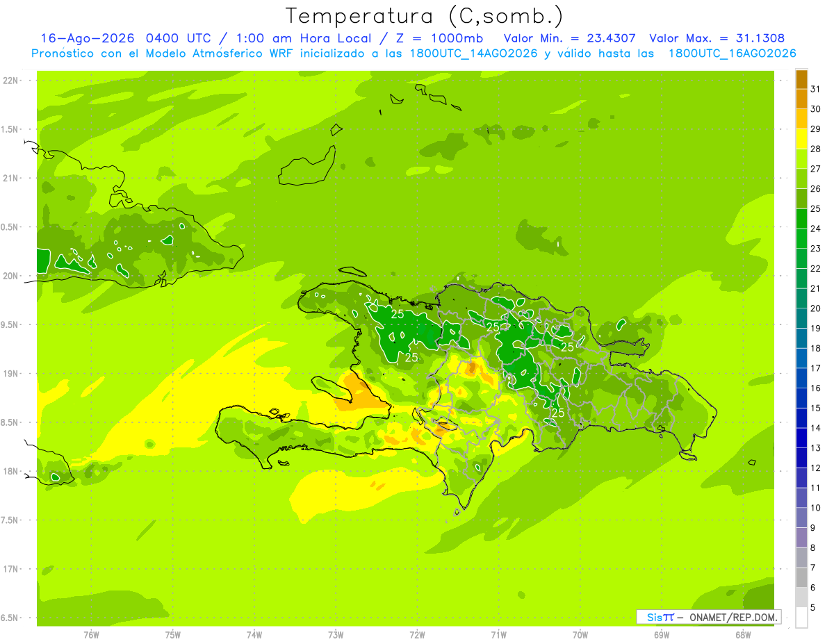Viewport: 834px width, 644px height.
Task: Click the "22N" latitude label
Action: coord(10,81)
